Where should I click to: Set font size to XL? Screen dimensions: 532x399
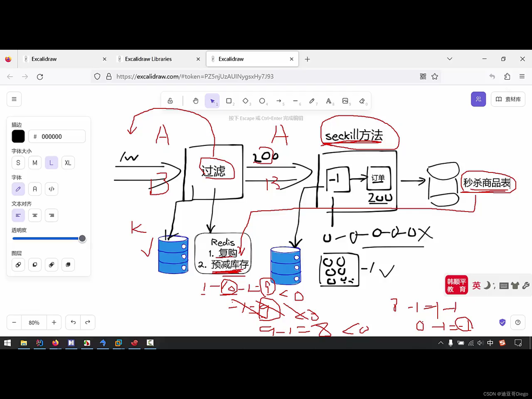(68, 163)
